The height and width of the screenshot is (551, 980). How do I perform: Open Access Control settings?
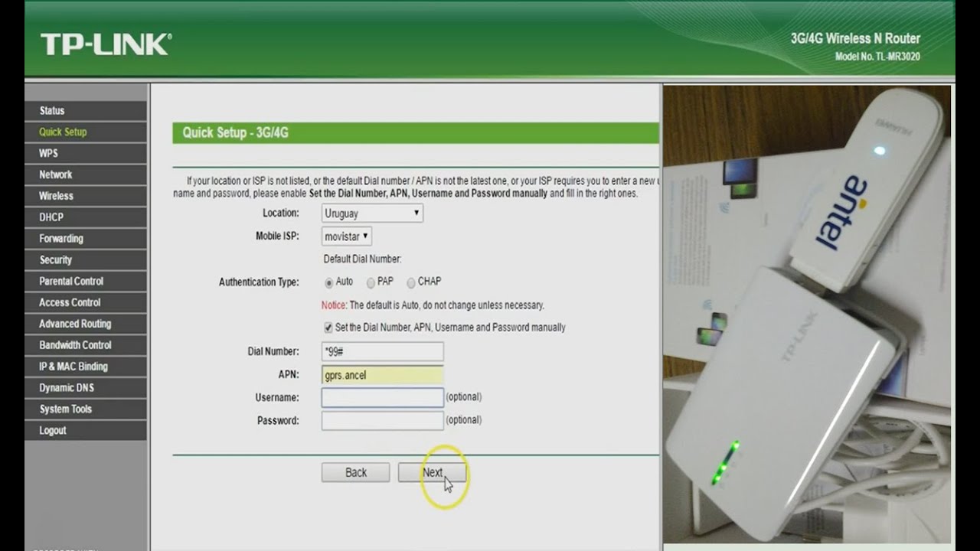85,302
